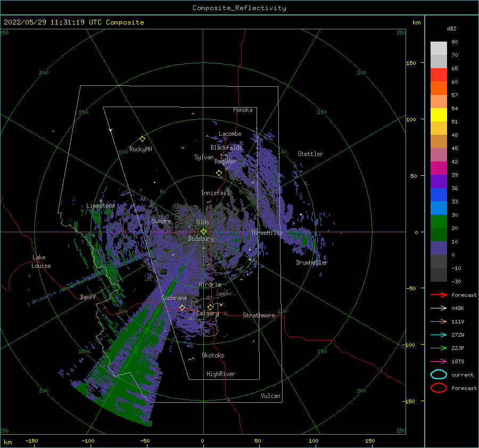Click the Innisfail label
The height and width of the screenshot is (448, 479).
[x=215, y=193]
